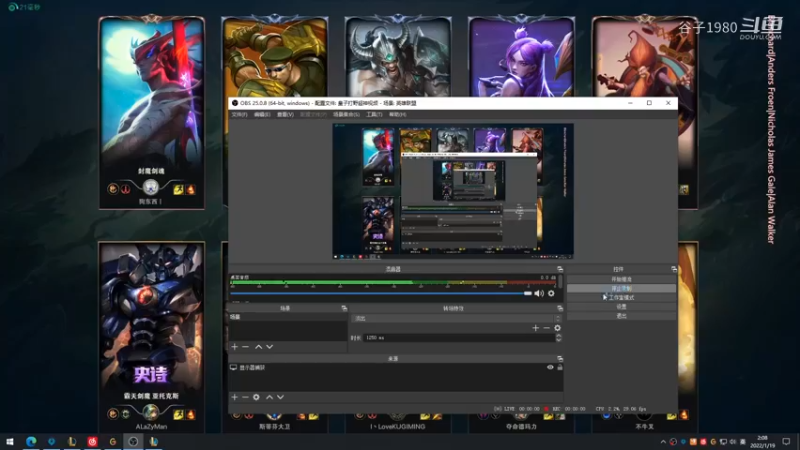Open the Help menu in OBS
Viewport: 800px width, 450px height.
(x=397, y=114)
